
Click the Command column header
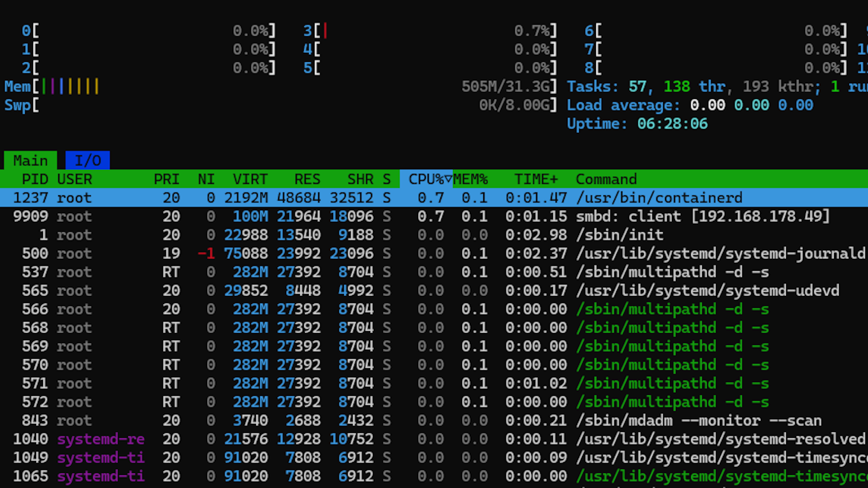click(606, 179)
